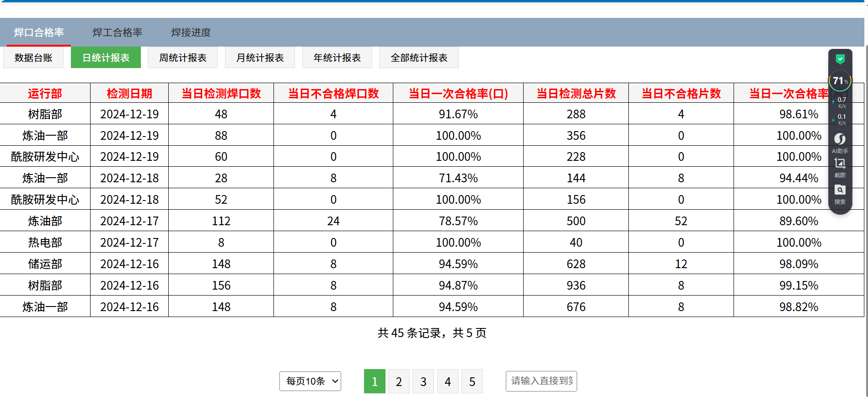This screenshot has width=868, height=402.
Task: Click the 78.57% pass rate cell
Action: [458, 221]
